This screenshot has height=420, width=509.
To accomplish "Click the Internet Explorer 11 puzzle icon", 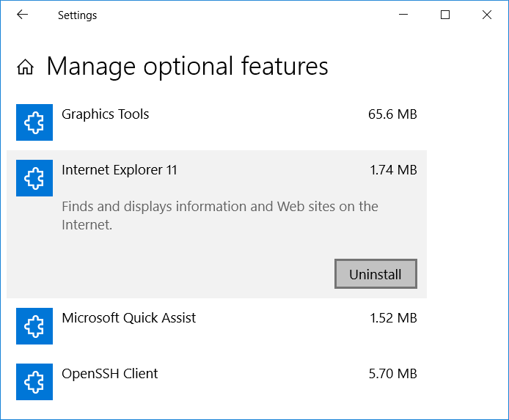I will coord(34,178).
